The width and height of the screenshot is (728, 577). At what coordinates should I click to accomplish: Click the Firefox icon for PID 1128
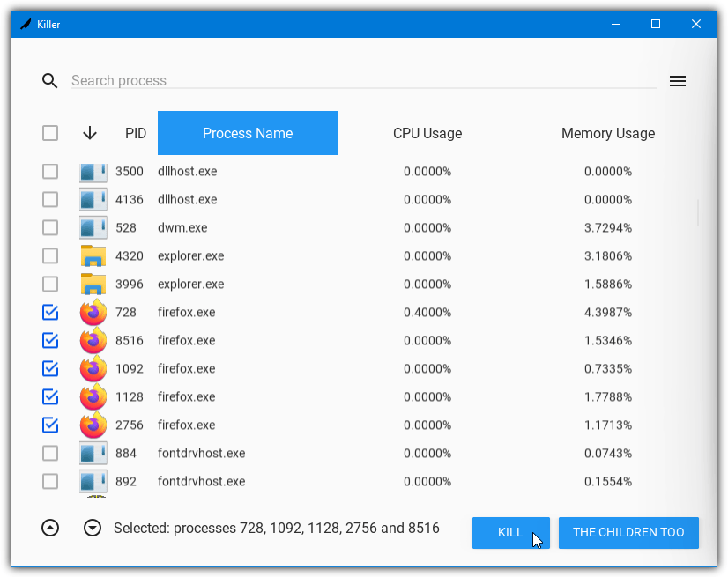tap(93, 397)
